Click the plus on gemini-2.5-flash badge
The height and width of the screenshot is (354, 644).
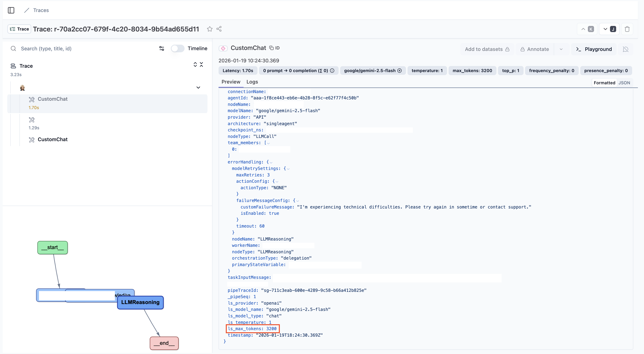[x=399, y=71]
